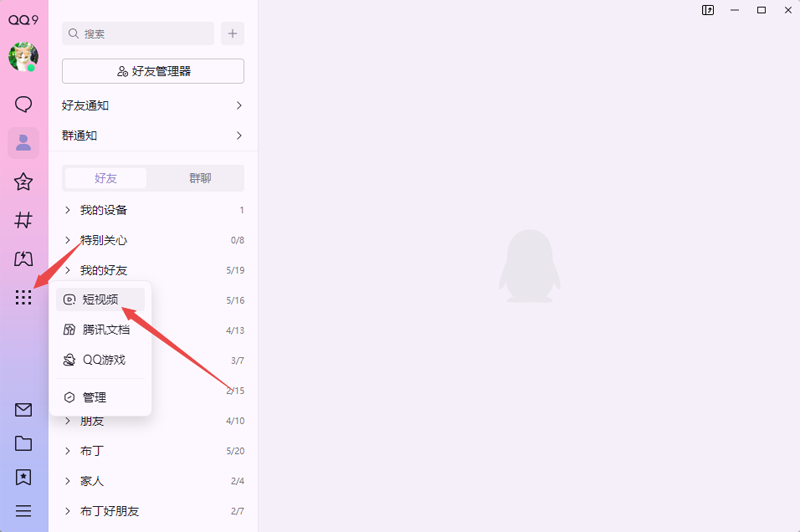Select 腾讯文档 in the popup menu
This screenshot has height=532, width=800.
pyautogui.click(x=101, y=330)
